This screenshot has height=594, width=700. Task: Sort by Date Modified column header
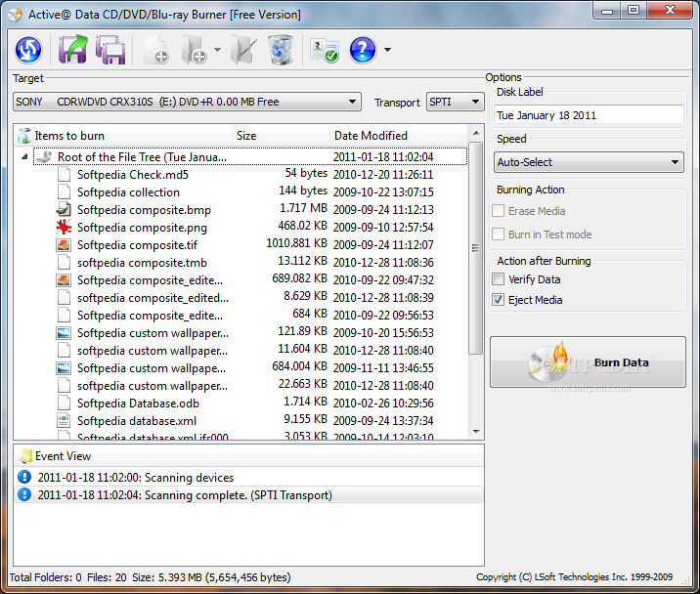398,136
